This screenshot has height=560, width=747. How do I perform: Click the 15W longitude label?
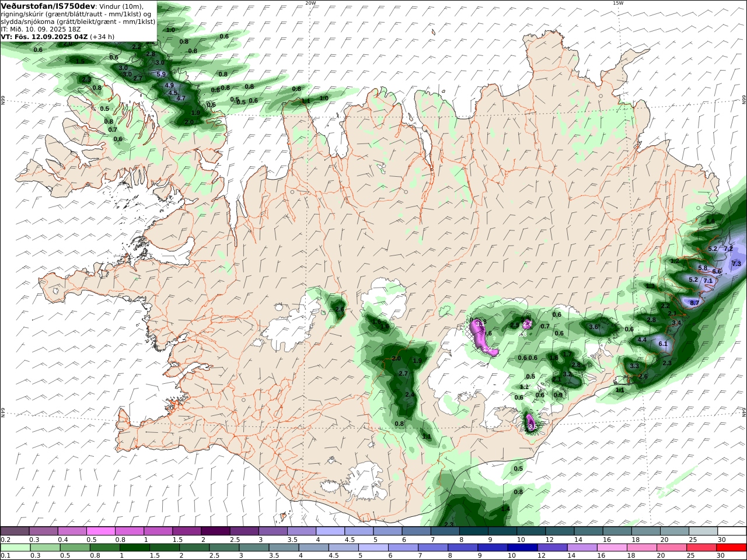pyautogui.click(x=618, y=2)
